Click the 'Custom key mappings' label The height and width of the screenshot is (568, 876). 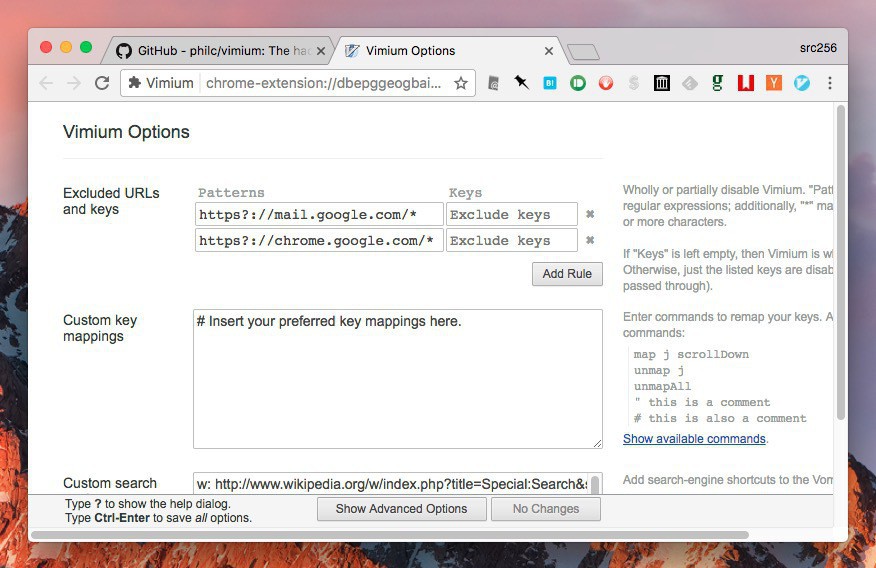pyautogui.click(x=100, y=328)
